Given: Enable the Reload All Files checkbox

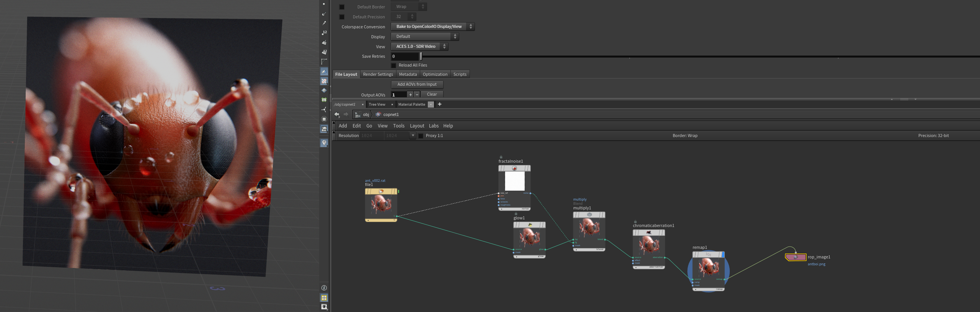Looking at the screenshot, I should (393, 65).
